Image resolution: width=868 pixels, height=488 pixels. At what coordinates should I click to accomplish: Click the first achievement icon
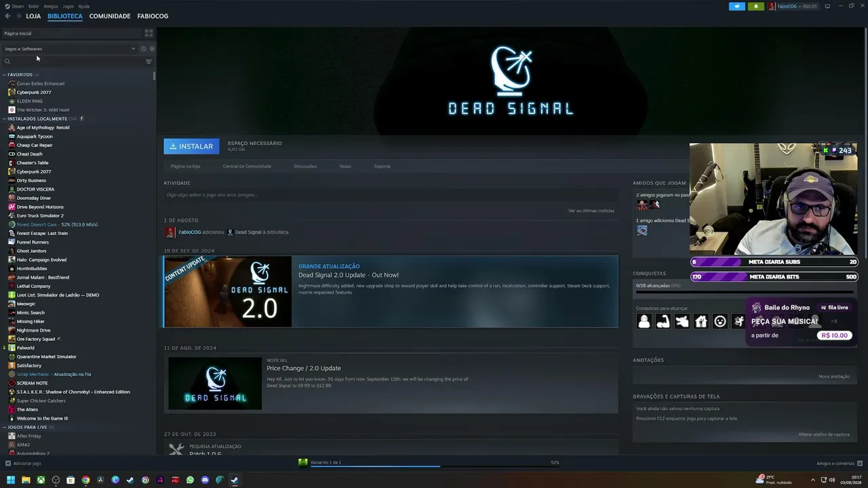point(644,322)
